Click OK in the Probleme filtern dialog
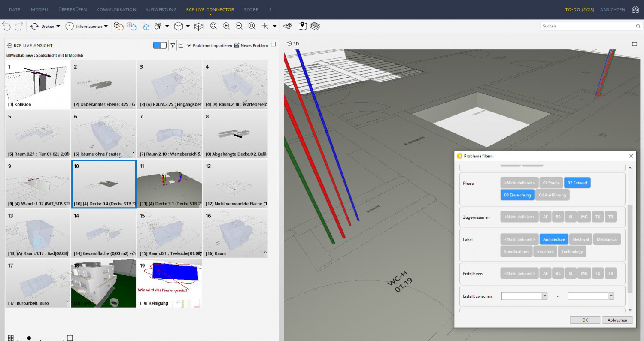This screenshot has height=341, width=644. pos(585,320)
